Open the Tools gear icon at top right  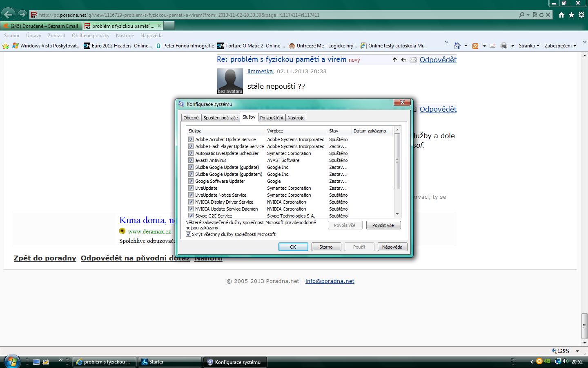coord(581,15)
